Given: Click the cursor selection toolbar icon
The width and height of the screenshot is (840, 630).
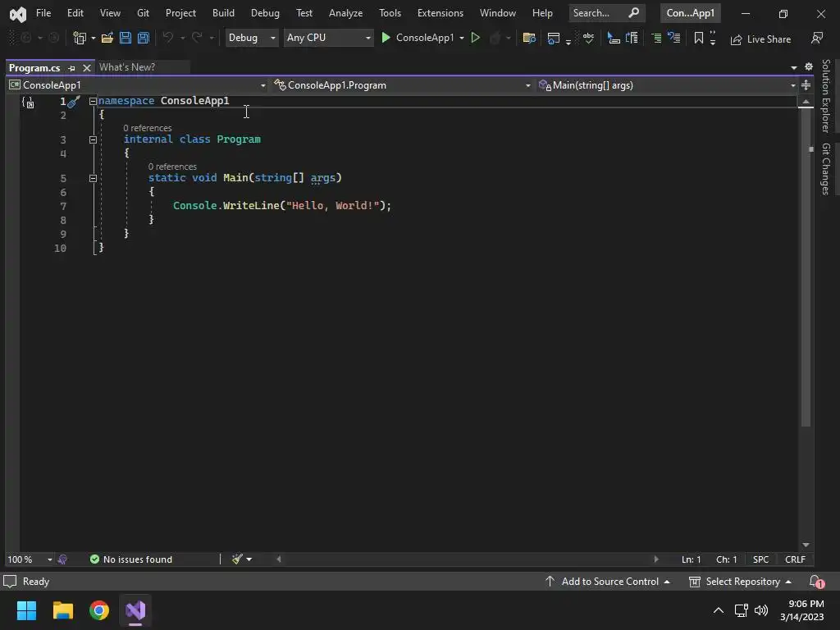Looking at the screenshot, I should point(614,38).
